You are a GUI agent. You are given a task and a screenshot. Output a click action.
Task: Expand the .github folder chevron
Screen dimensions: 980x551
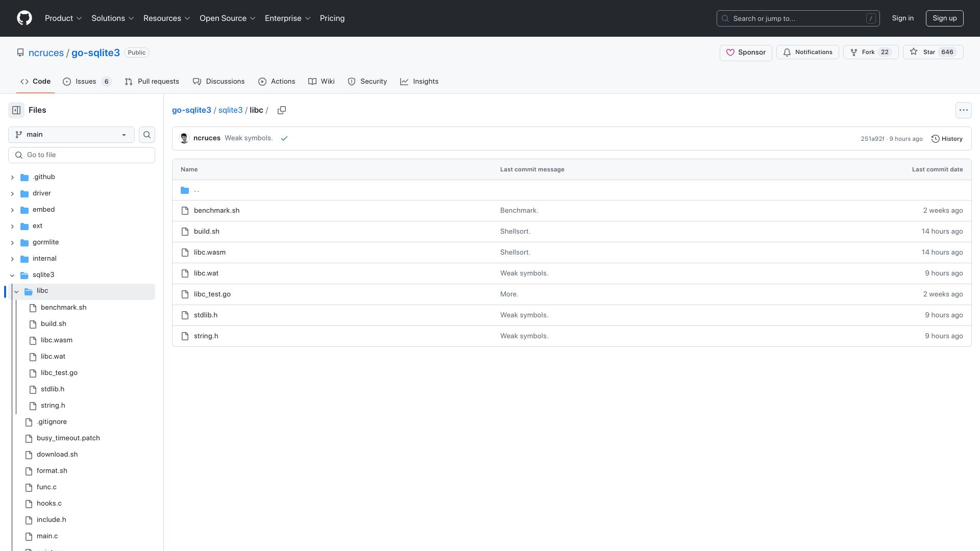[x=12, y=178]
